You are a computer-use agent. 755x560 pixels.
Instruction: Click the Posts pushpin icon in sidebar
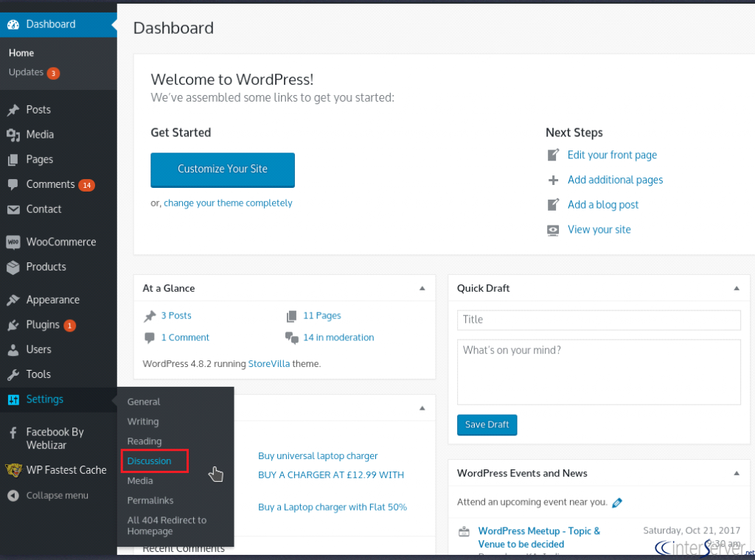point(13,110)
